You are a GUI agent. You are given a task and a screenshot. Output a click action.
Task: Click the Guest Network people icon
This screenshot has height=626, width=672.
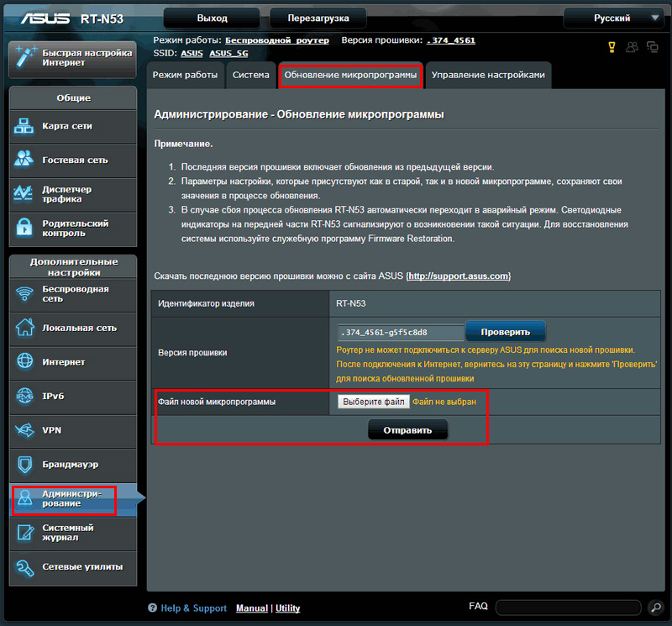pos(24,159)
